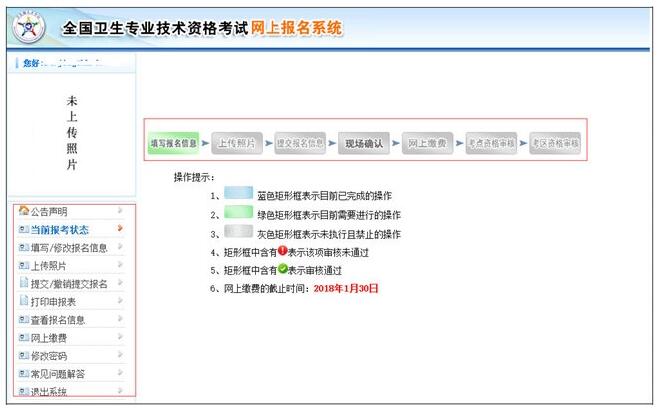This screenshot has height=411, width=661.
Task: Expand the arrow next to 查看报名信息
Action: click(x=121, y=320)
